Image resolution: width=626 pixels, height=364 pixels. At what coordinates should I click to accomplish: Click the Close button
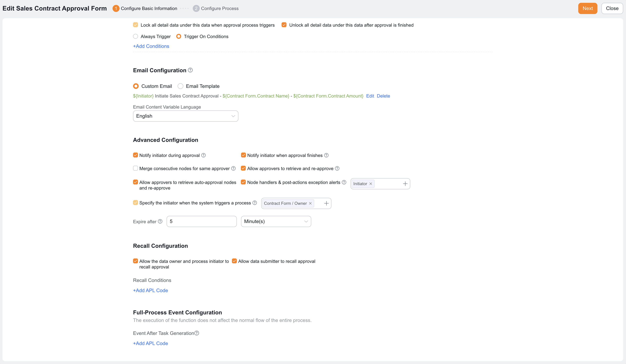[612, 8]
